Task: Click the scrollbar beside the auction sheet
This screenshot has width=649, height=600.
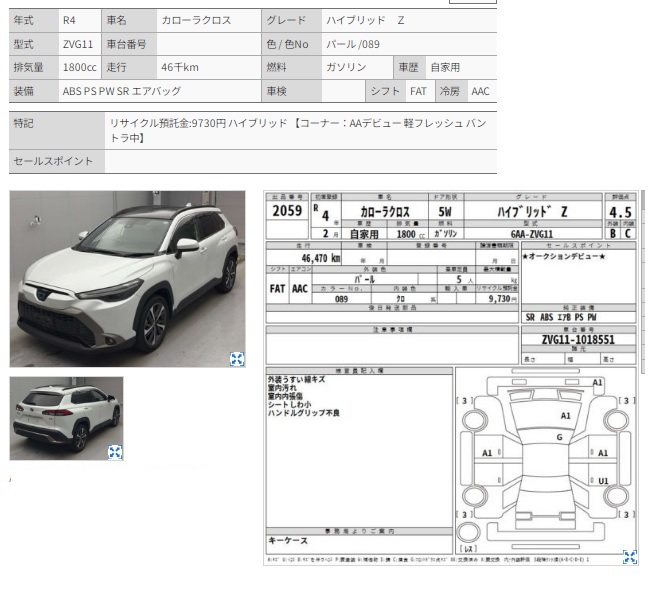Action: [x=643, y=281]
